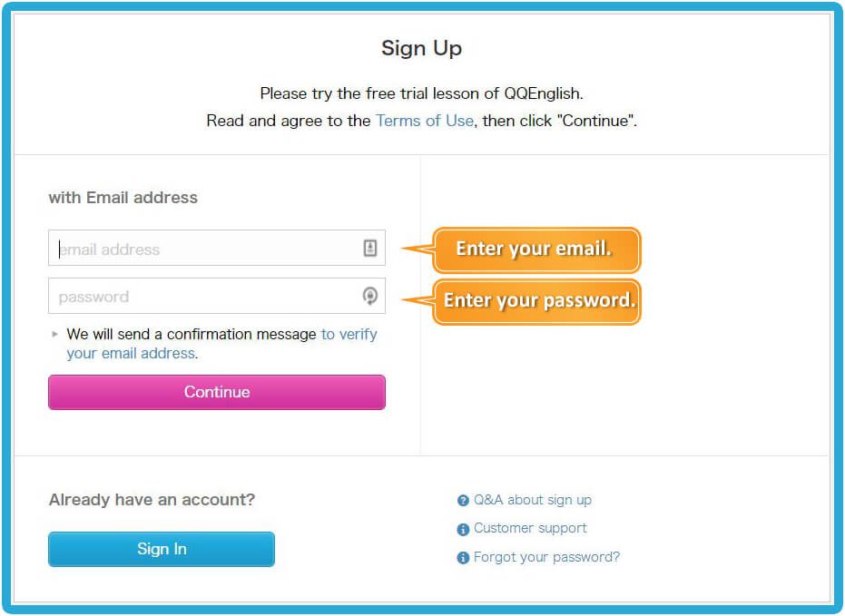Click the question mark icon beside Q&A
The width and height of the screenshot is (845, 616).
[x=464, y=501]
